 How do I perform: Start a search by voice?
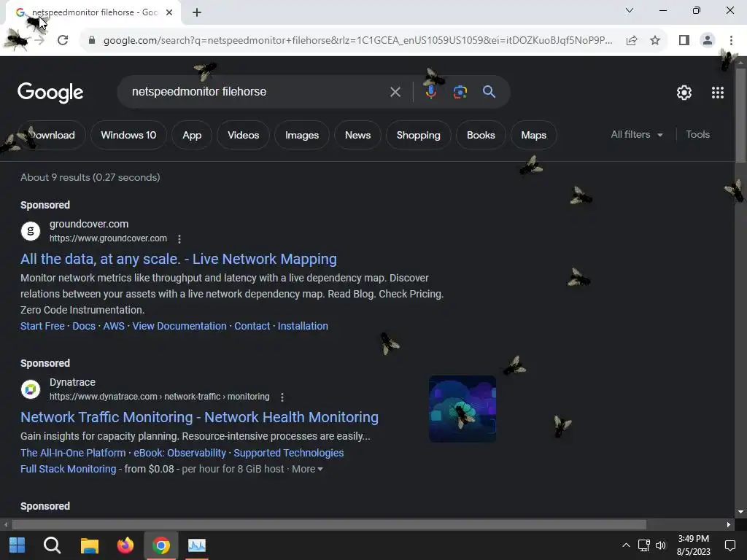click(431, 92)
